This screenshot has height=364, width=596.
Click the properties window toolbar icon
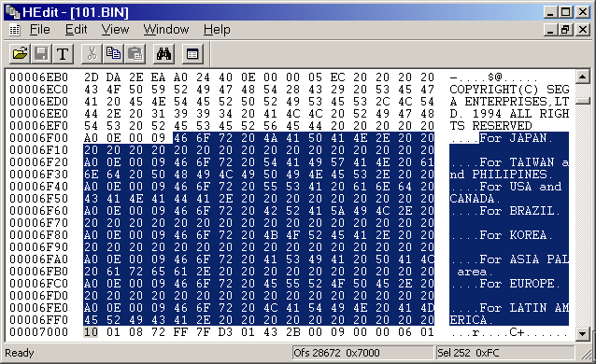pyautogui.click(x=192, y=54)
